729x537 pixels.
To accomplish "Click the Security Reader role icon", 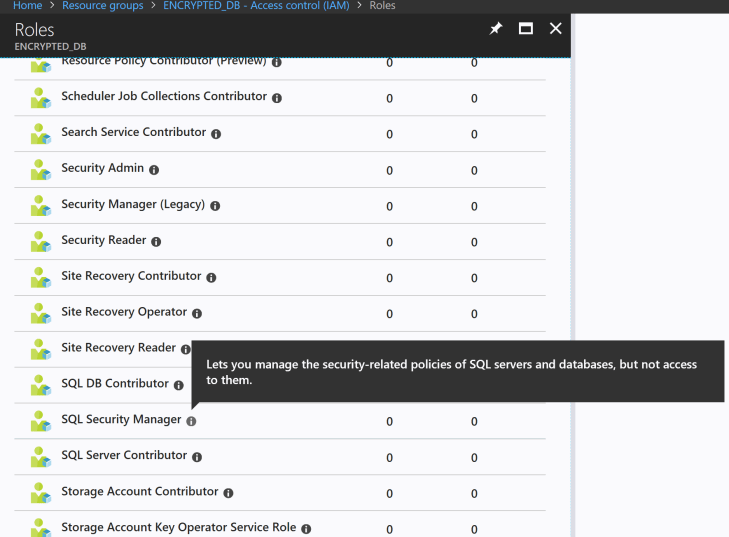I will coord(40,241).
